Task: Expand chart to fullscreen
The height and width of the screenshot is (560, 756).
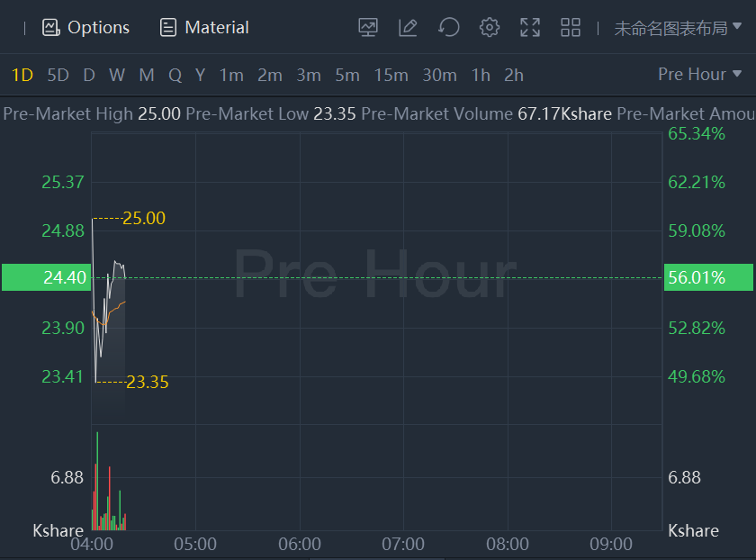Action: 530,28
